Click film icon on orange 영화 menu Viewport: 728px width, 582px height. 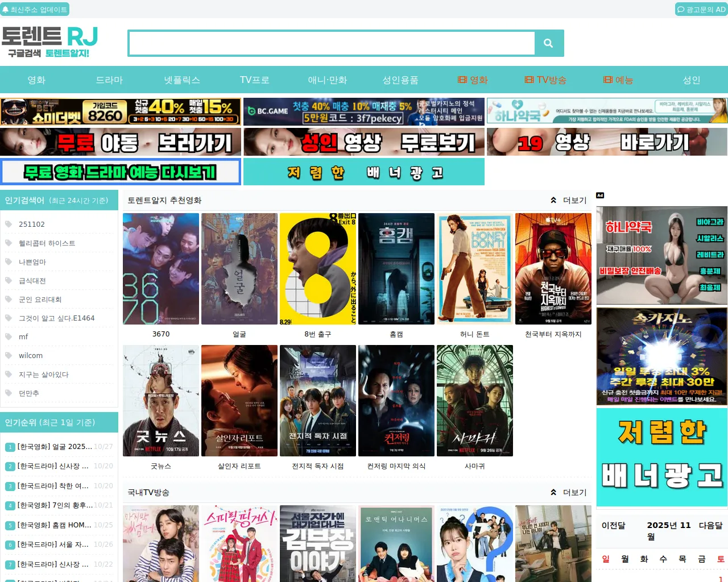pyautogui.click(x=462, y=80)
